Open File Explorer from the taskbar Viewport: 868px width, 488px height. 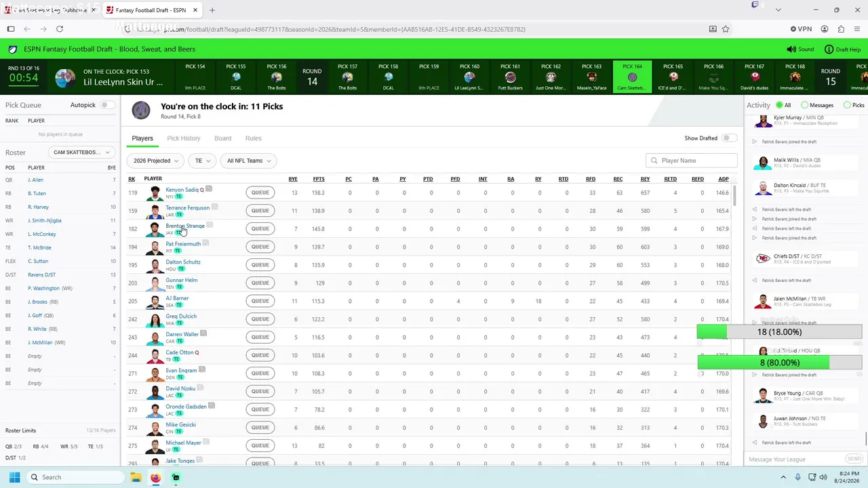pyautogui.click(x=136, y=477)
